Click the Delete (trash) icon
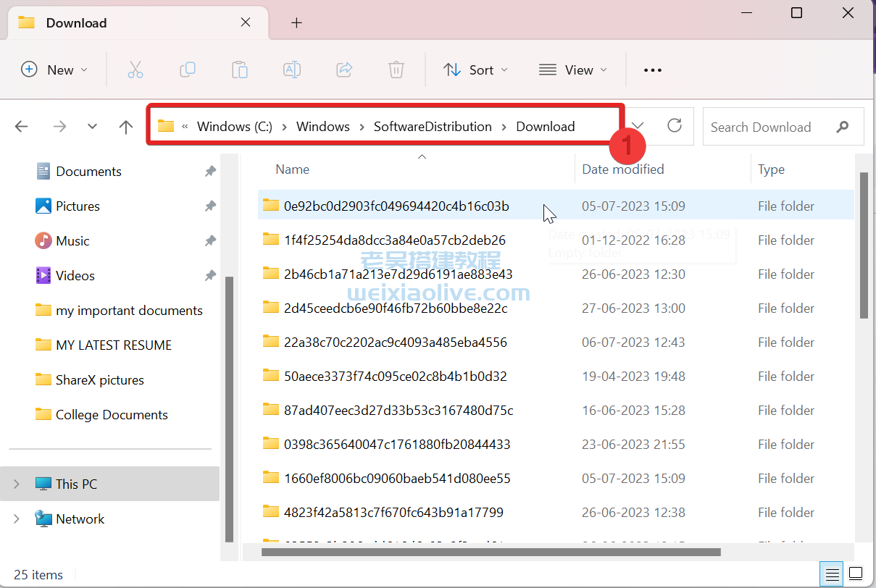This screenshot has width=876, height=588. coord(396,70)
